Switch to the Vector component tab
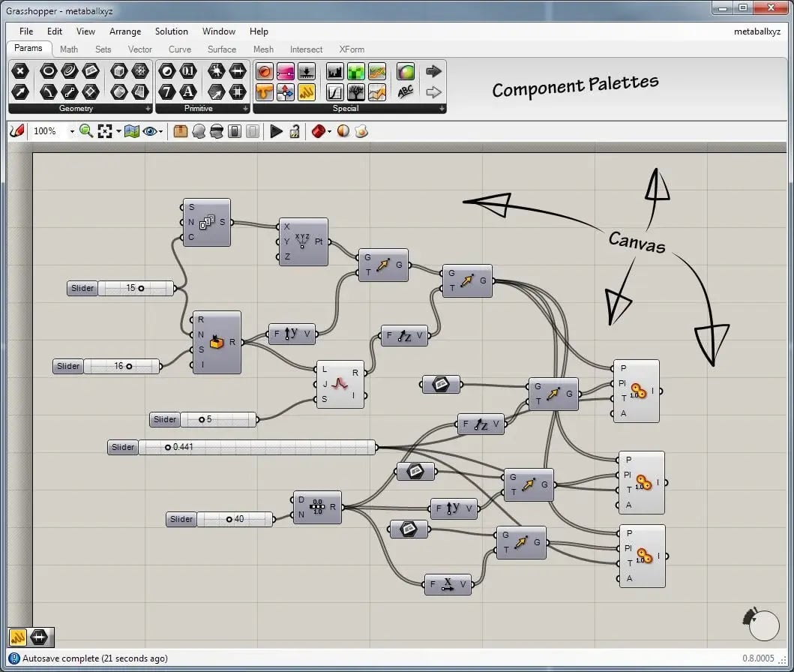The image size is (794, 672). tap(139, 49)
